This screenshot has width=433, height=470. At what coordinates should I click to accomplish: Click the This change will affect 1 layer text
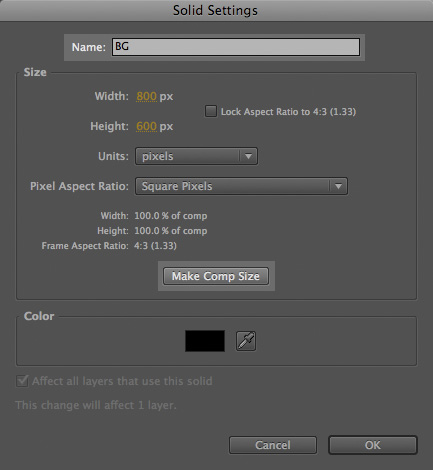pos(96,405)
